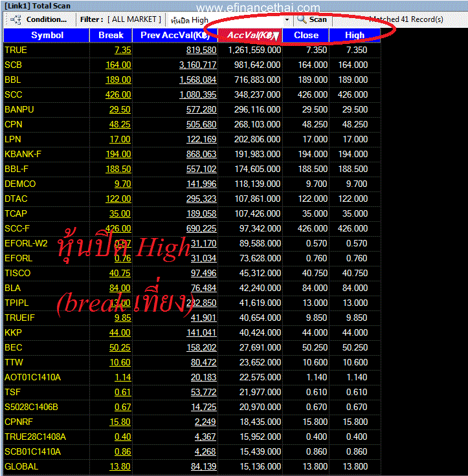This screenshot has height=476, width=468.
Task: Select the TRUEIF symbol
Action: (x=20, y=318)
